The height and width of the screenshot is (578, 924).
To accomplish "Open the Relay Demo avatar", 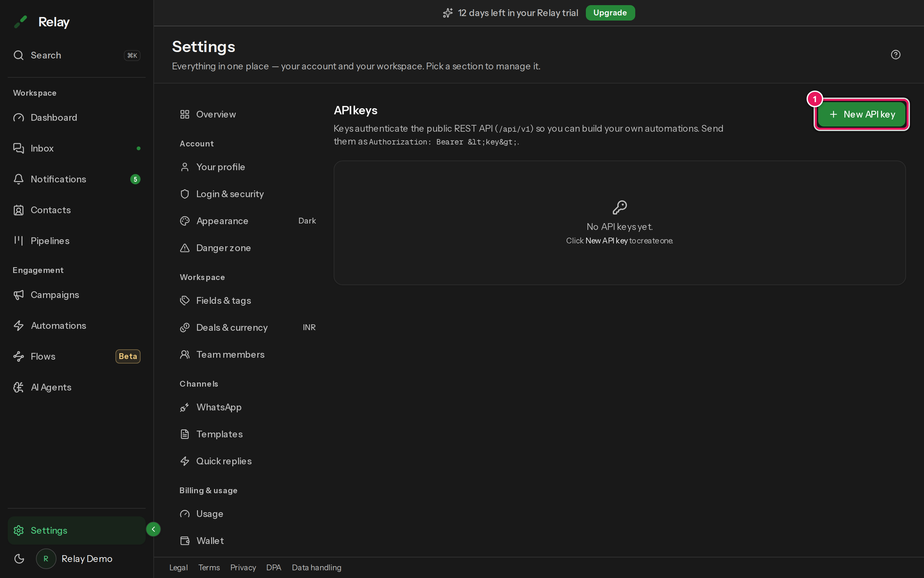I will 46,558.
